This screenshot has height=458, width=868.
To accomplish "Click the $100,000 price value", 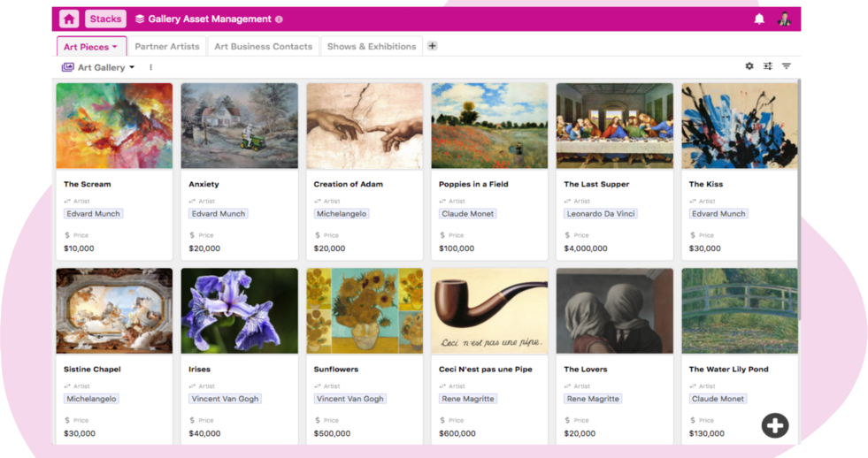I will tap(457, 249).
